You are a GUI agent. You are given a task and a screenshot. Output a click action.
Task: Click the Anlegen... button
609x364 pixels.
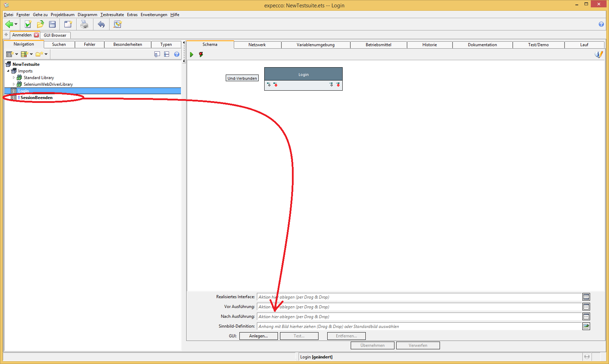(258, 336)
